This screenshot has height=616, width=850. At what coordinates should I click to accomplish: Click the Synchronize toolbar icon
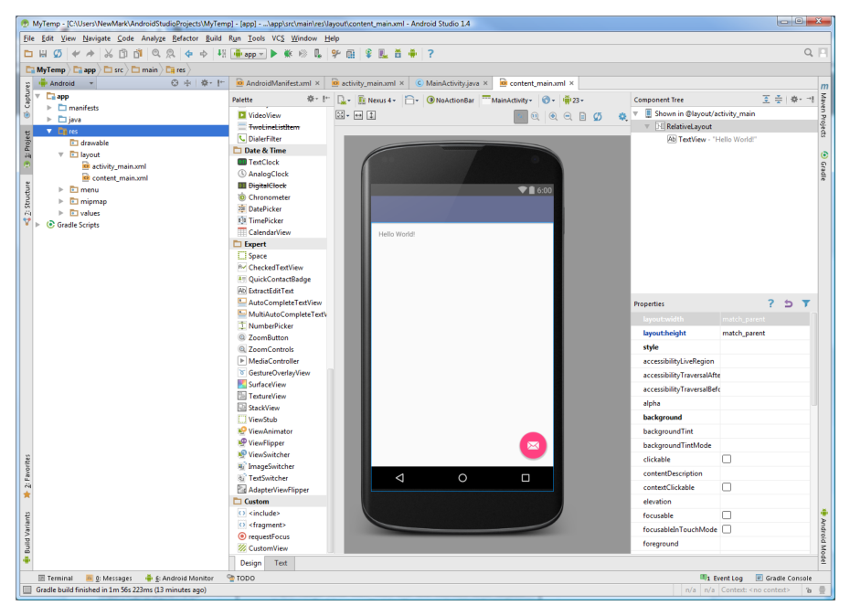(x=58, y=54)
